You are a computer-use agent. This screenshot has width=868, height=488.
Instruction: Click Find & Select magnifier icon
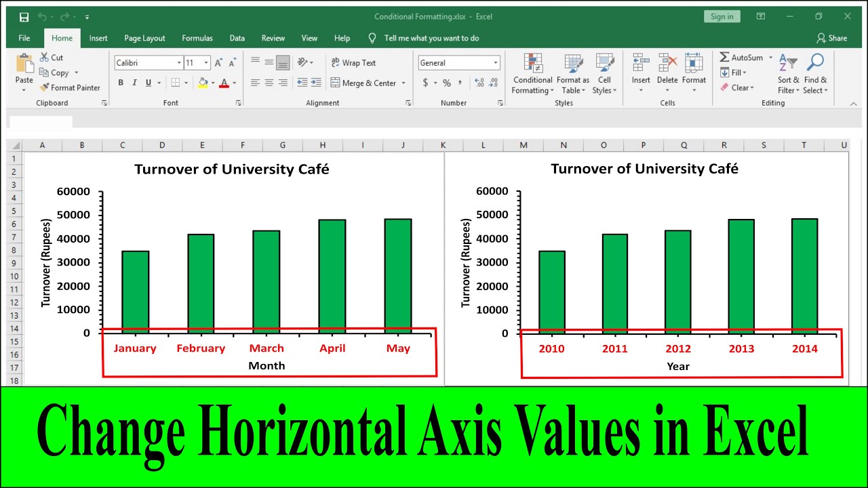tap(815, 64)
